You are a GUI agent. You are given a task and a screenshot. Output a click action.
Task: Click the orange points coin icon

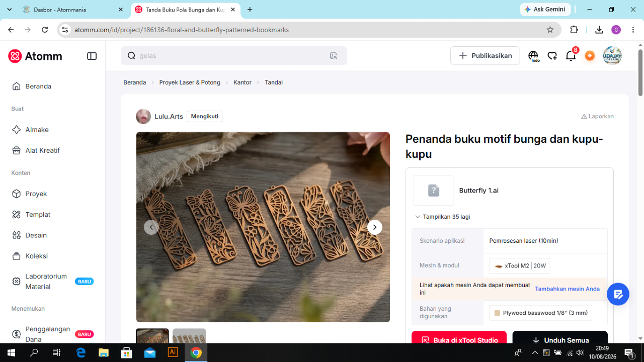click(x=590, y=56)
